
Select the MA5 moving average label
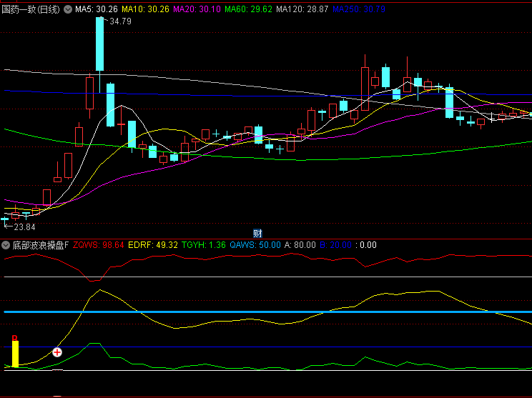click(97, 9)
